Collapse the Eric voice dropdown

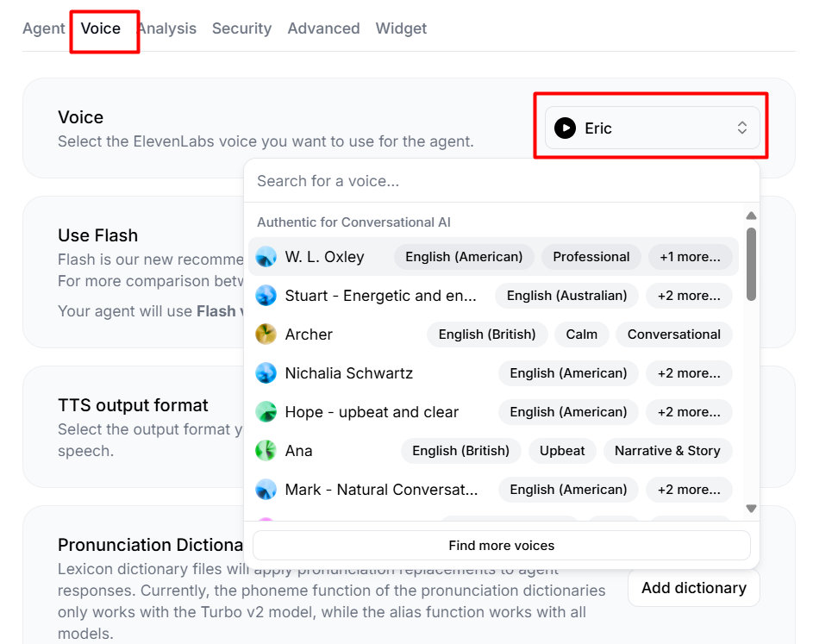[x=741, y=128]
